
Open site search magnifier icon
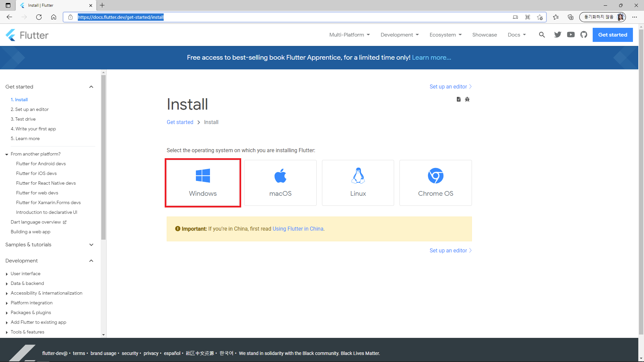[542, 35]
